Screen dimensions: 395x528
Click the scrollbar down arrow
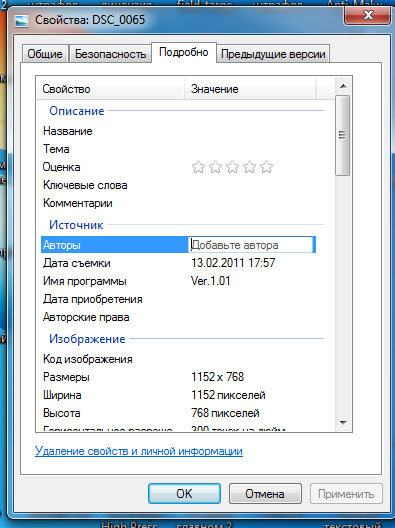pyautogui.click(x=343, y=422)
